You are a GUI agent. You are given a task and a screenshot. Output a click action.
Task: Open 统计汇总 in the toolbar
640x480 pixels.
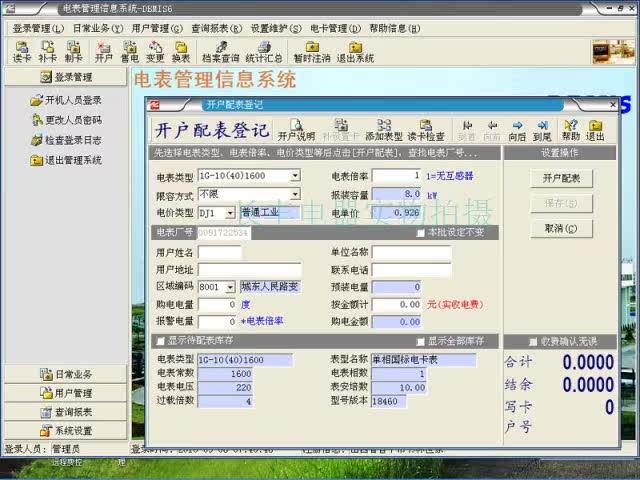(x=264, y=52)
